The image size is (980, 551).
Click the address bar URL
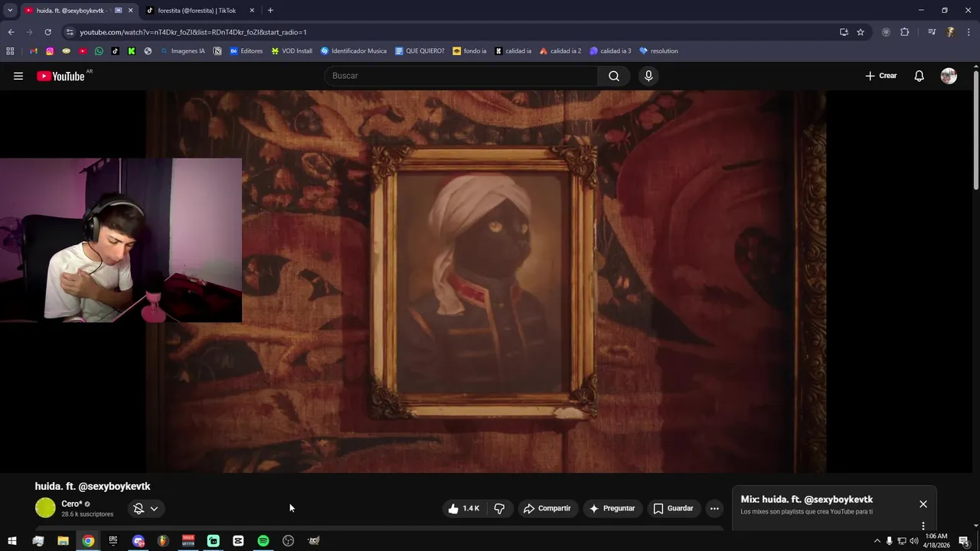point(193,32)
